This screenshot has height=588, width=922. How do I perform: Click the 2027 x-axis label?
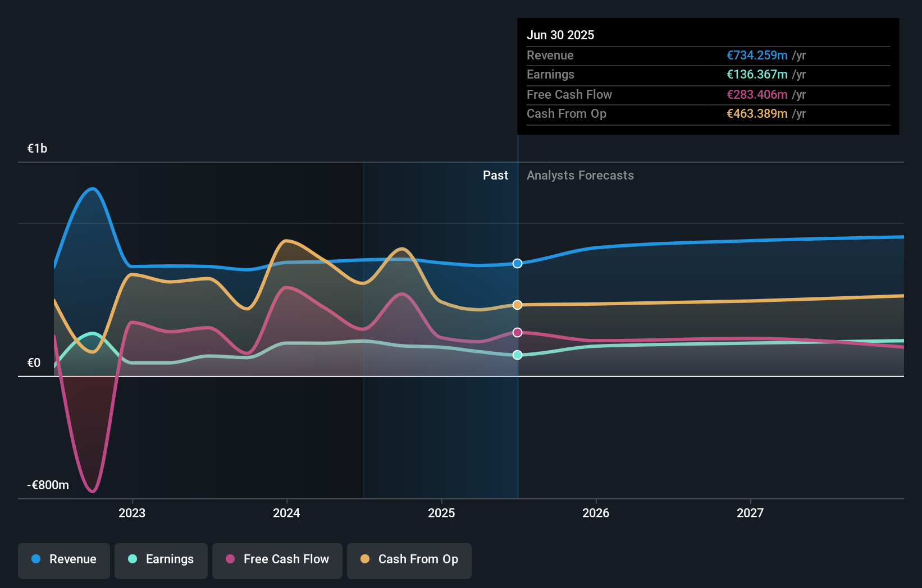pos(750,513)
